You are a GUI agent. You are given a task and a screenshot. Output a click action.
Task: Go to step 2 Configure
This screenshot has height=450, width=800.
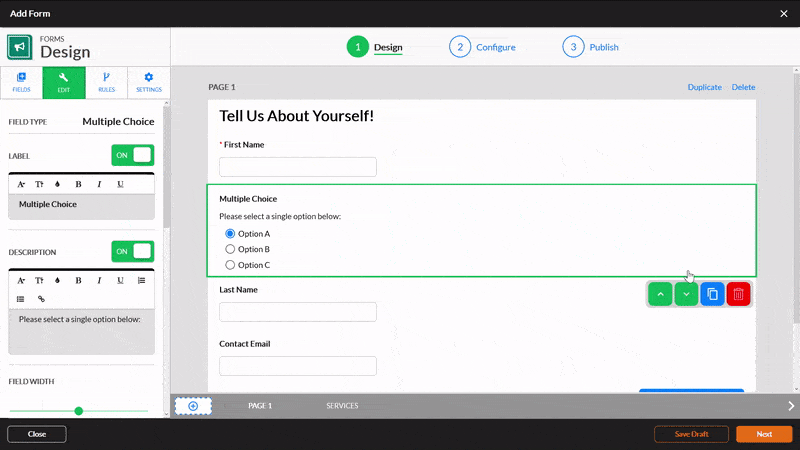483,47
